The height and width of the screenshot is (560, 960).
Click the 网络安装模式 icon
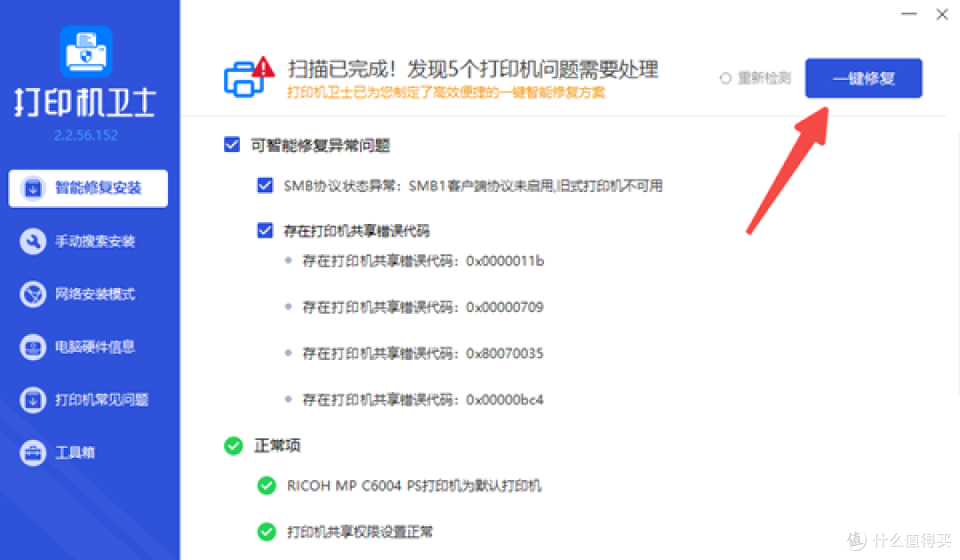click(33, 294)
